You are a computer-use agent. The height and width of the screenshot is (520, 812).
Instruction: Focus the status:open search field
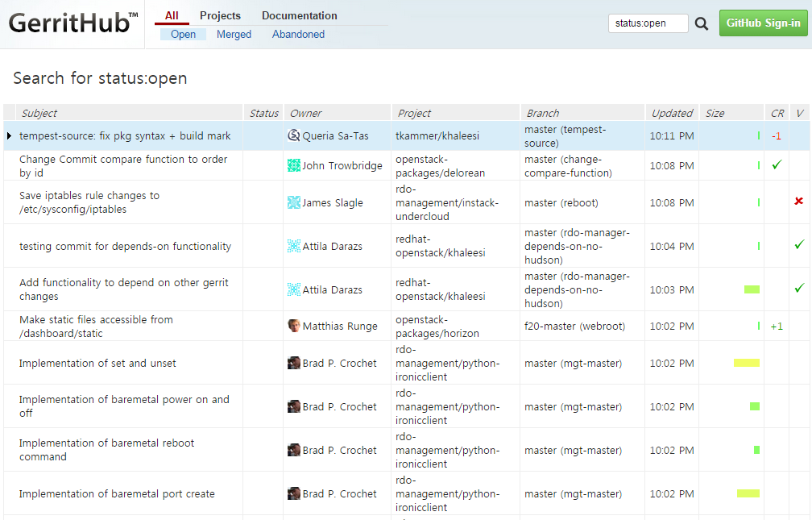coord(648,23)
